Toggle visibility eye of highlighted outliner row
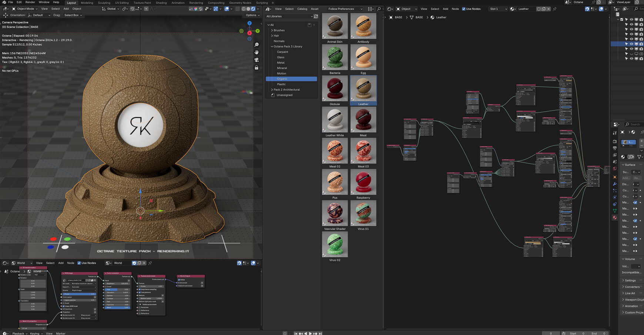 (x=631, y=44)
